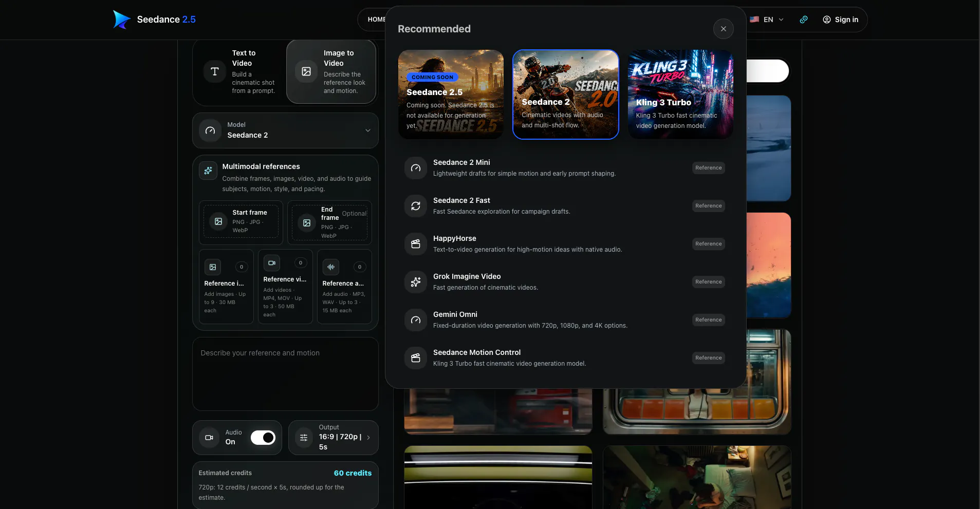
Task: Click the Grok Imagine Video sparkle icon
Action: 416,282
